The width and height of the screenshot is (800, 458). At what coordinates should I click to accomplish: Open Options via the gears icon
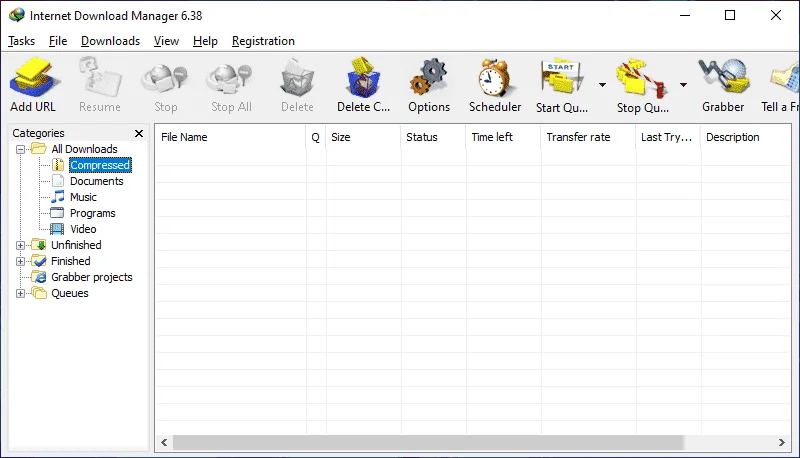(429, 78)
